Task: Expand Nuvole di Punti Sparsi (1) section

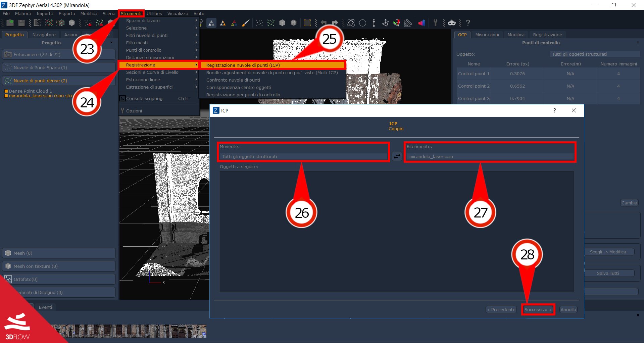Action: pyautogui.click(x=59, y=67)
